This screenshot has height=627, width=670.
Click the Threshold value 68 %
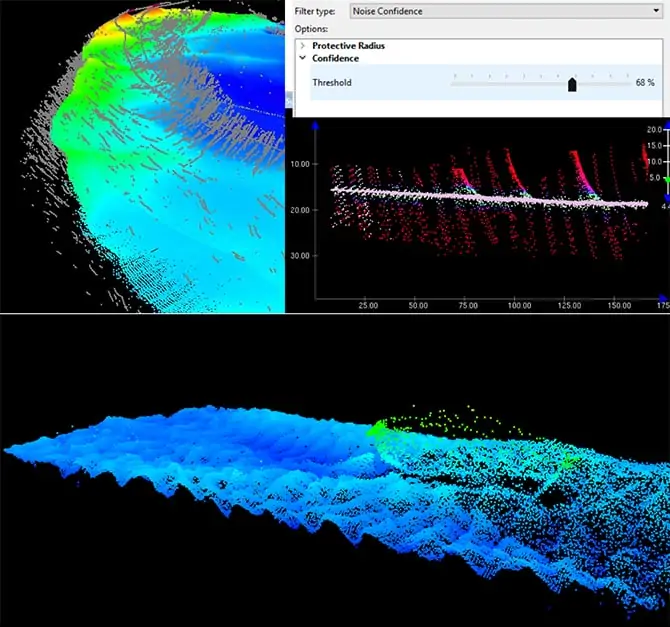[x=645, y=82]
